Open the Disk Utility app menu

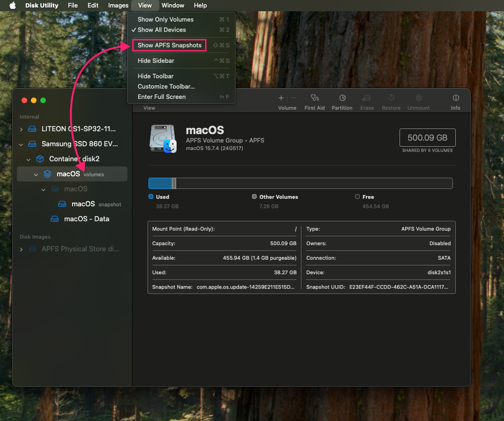[x=42, y=6]
